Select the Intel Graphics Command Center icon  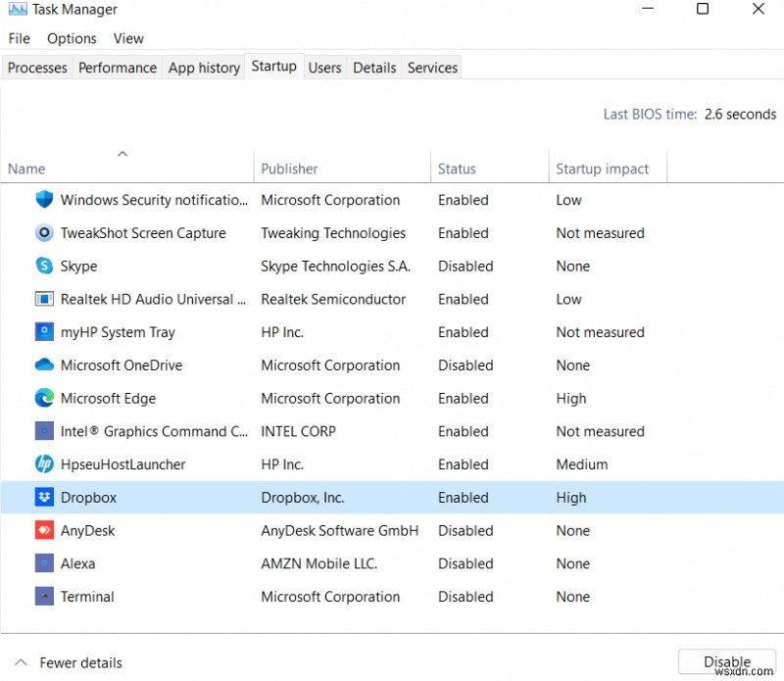(43, 431)
